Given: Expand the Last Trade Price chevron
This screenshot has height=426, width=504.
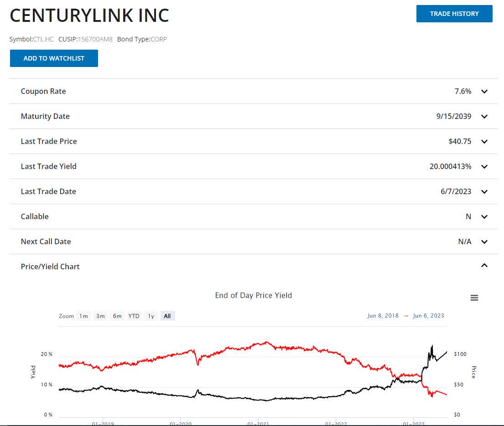Looking at the screenshot, I should point(484,142).
